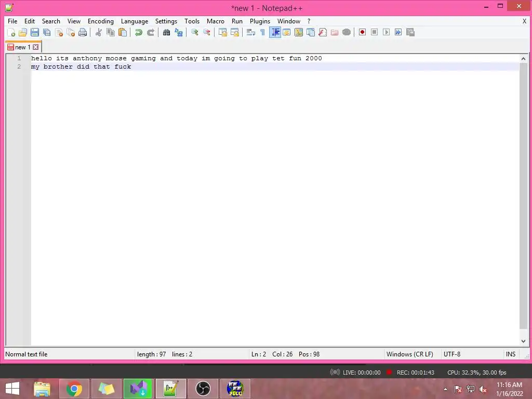The width and height of the screenshot is (532, 399).
Task: Toggle the Function List panel icon
Action: (x=323, y=32)
